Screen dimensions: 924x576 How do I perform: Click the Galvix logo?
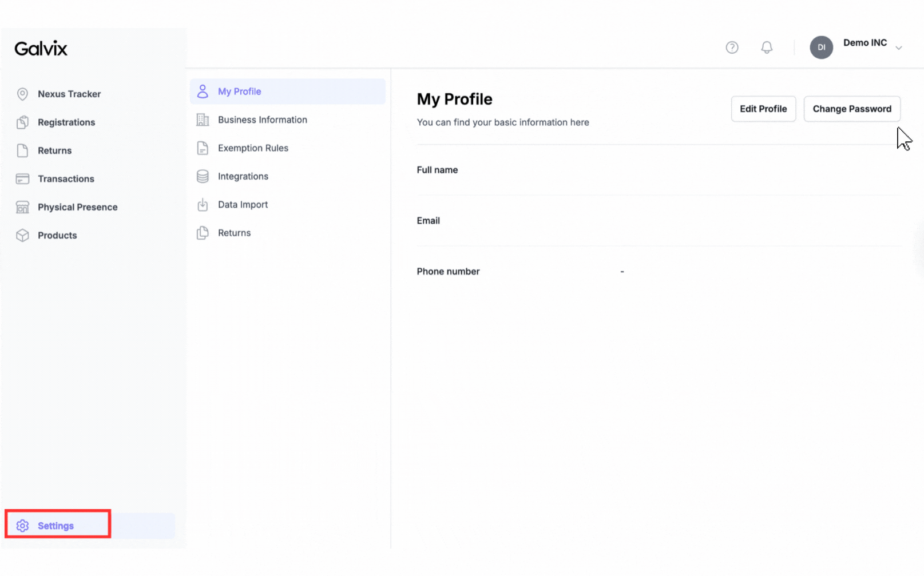[x=41, y=49]
